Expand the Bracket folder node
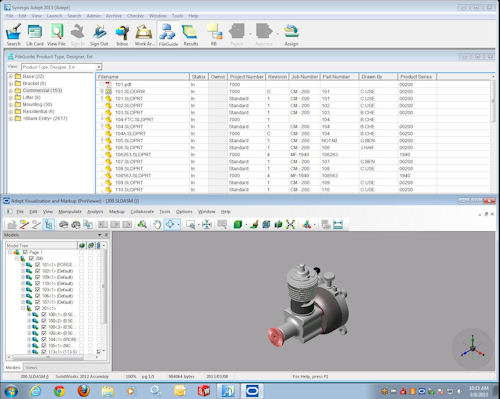Image resolution: width=500 pixels, height=399 pixels. pyautogui.click(x=11, y=83)
